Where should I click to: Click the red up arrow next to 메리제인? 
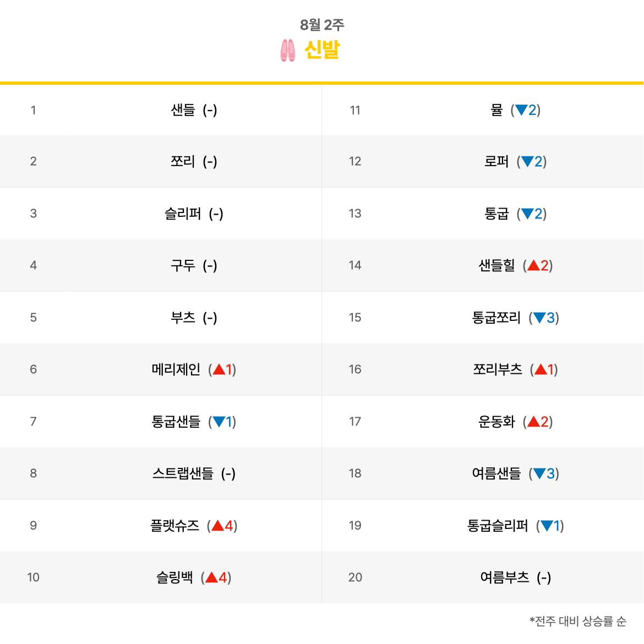(x=219, y=369)
